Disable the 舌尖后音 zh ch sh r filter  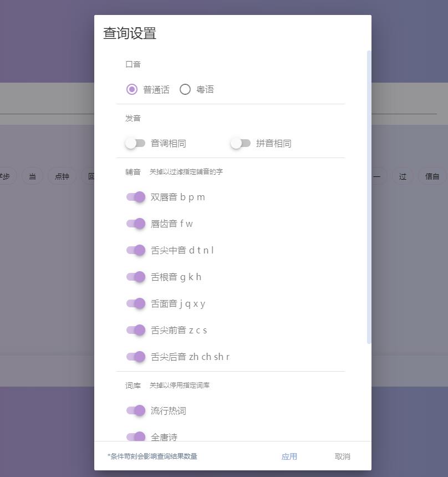(x=135, y=357)
